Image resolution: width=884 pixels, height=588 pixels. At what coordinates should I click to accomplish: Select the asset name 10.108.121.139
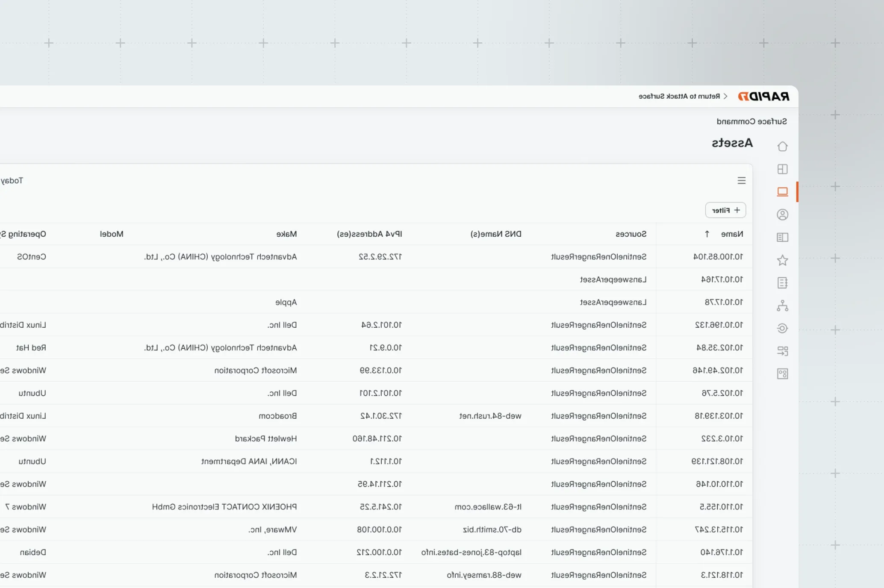(717, 461)
